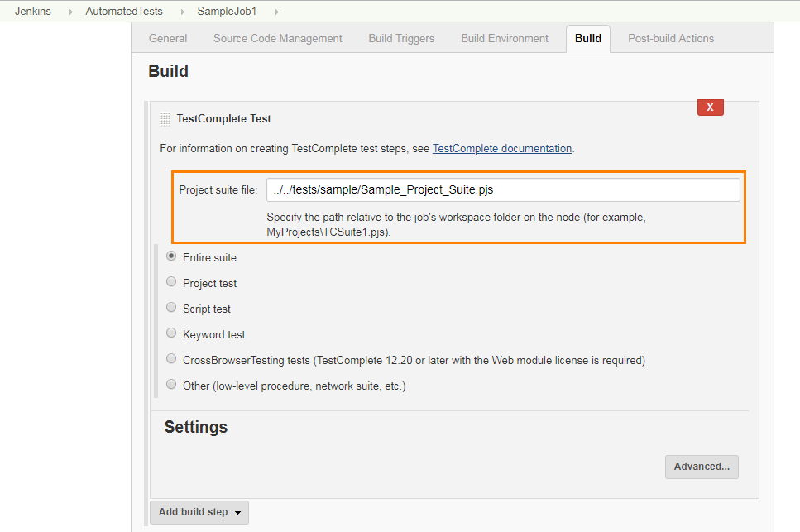Click the TestComplete Test drag handle icon

point(164,118)
